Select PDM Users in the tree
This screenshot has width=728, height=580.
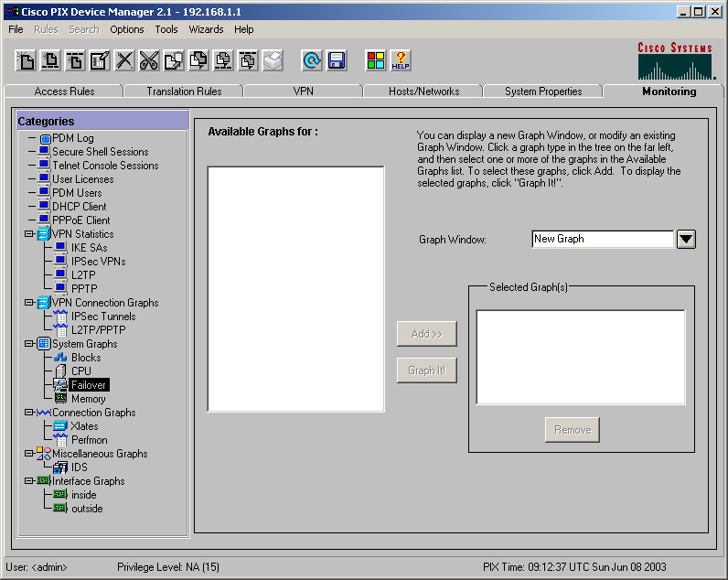pyautogui.click(x=77, y=193)
